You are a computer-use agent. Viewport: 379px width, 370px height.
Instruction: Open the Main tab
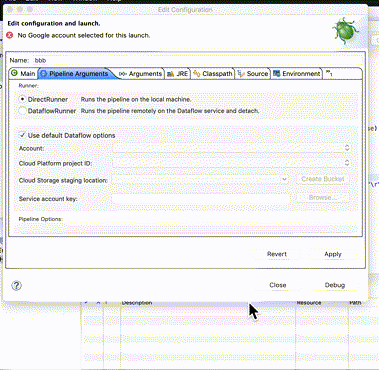(23, 73)
